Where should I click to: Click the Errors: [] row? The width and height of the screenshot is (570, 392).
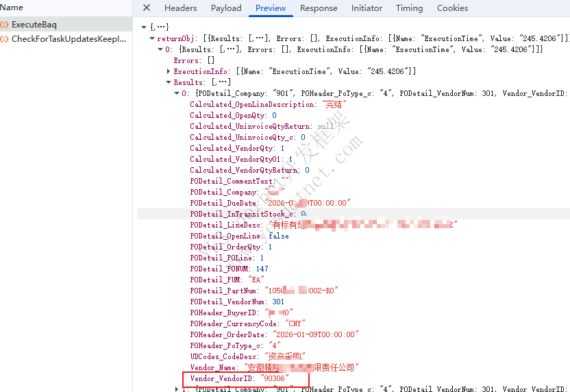click(x=194, y=60)
